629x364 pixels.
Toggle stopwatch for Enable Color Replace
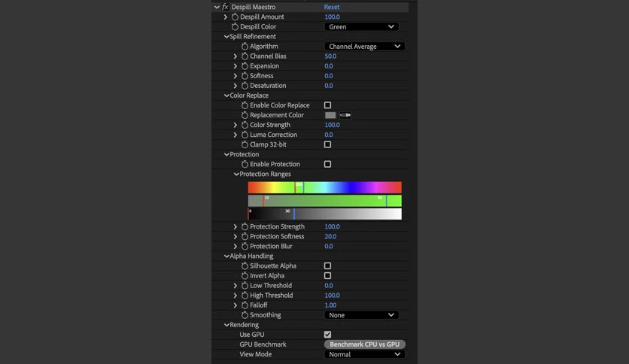[x=245, y=105]
